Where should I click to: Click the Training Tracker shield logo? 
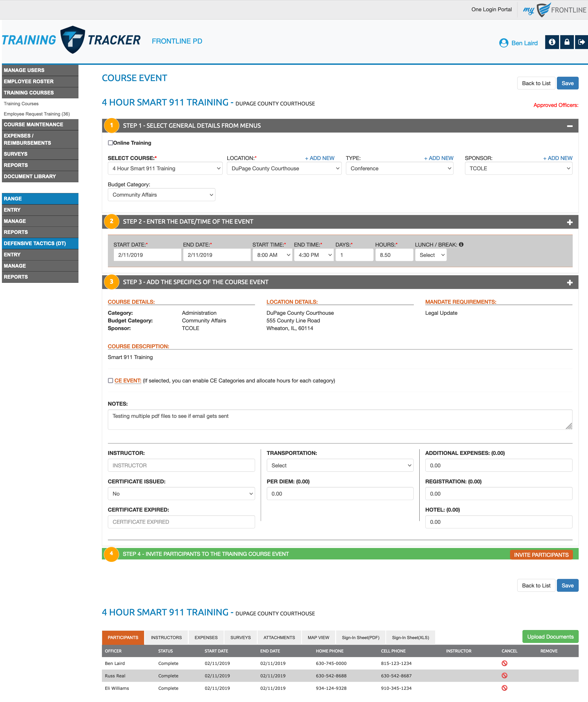tap(72, 40)
